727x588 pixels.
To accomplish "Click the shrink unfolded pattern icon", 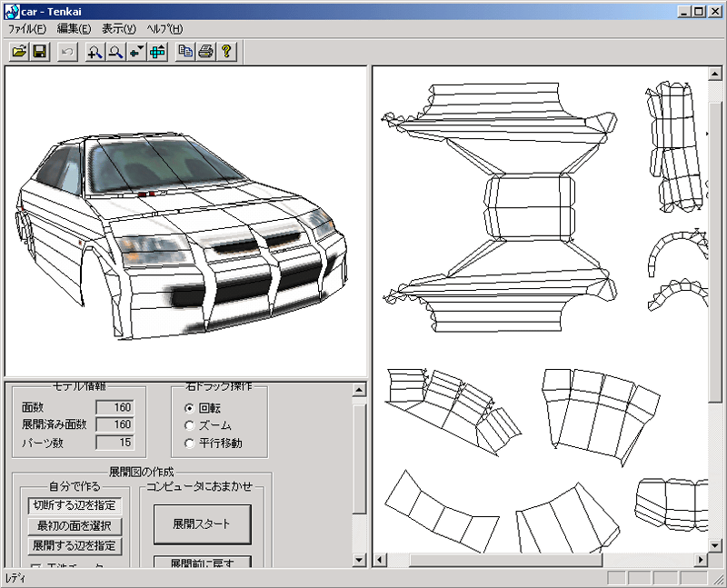I will [136, 51].
